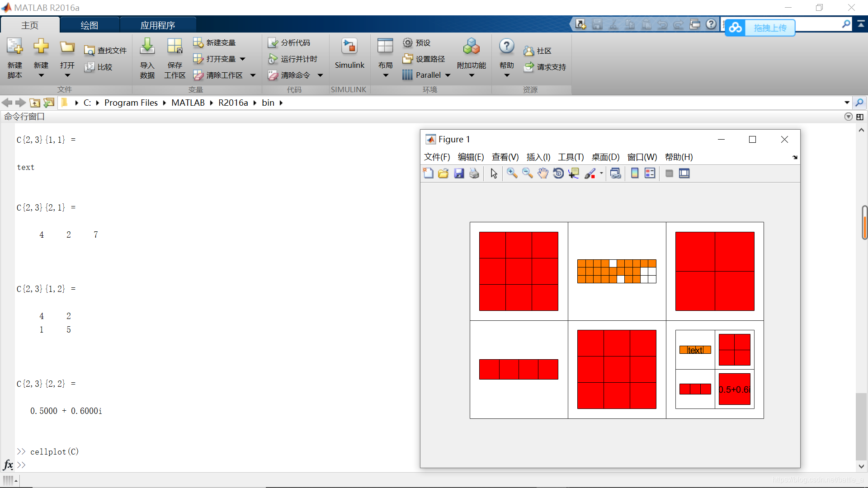The width and height of the screenshot is (868, 488).
Task: Click Show Plot Tools icon
Action: 684,173
